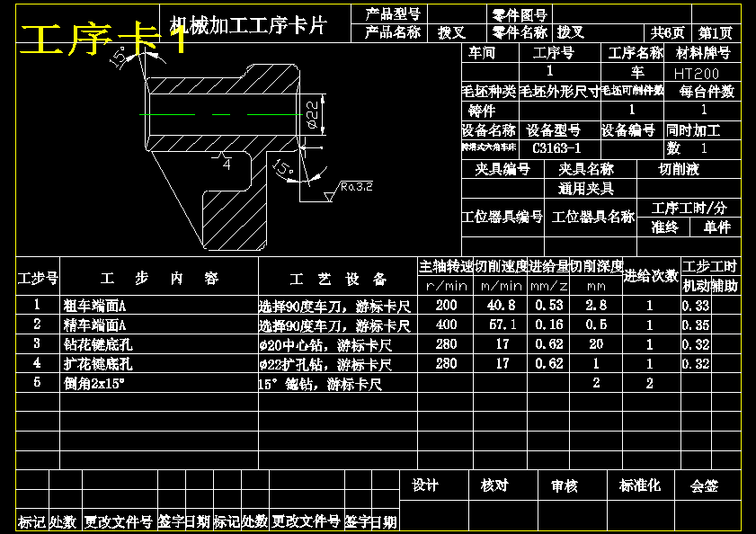This screenshot has width=756, height=534.
Task: Click the 单件 column label
Action: point(716,227)
